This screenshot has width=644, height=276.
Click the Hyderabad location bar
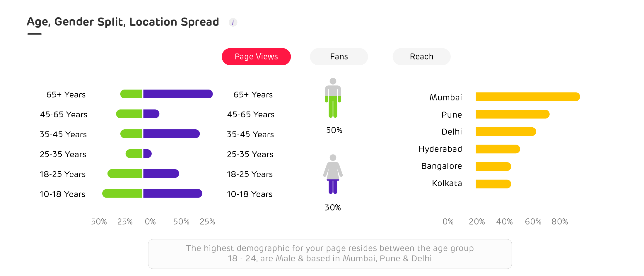click(x=498, y=149)
